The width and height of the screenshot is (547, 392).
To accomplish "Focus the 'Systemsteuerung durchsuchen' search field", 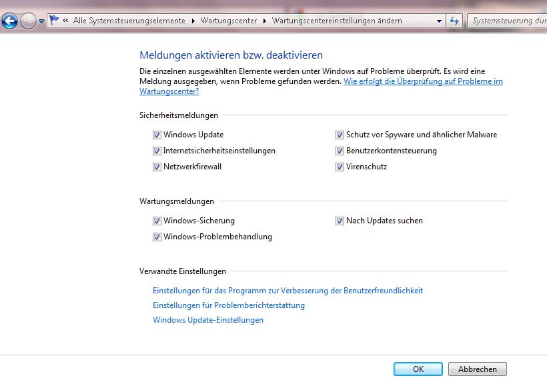I will [x=507, y=21].
